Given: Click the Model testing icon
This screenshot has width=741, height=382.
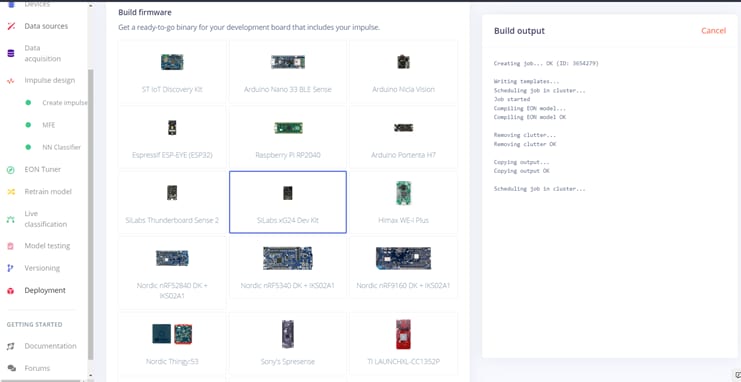Looking at the screenshot, I should coord(11,246).
